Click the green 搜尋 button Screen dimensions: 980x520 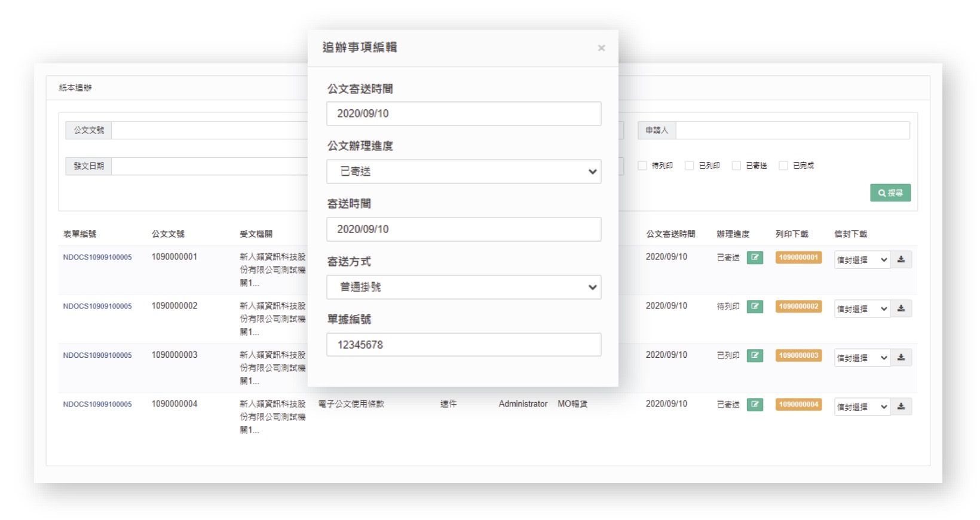coord(890,192)
